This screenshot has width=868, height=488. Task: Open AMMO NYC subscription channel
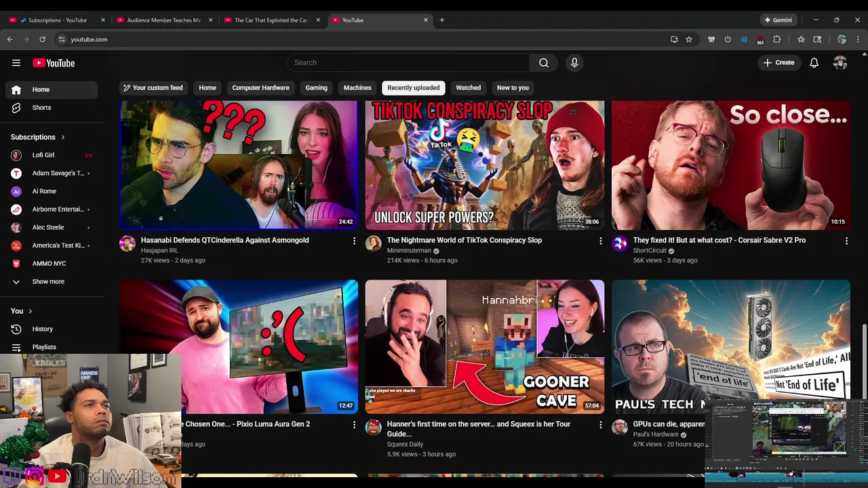pos(52,264)
